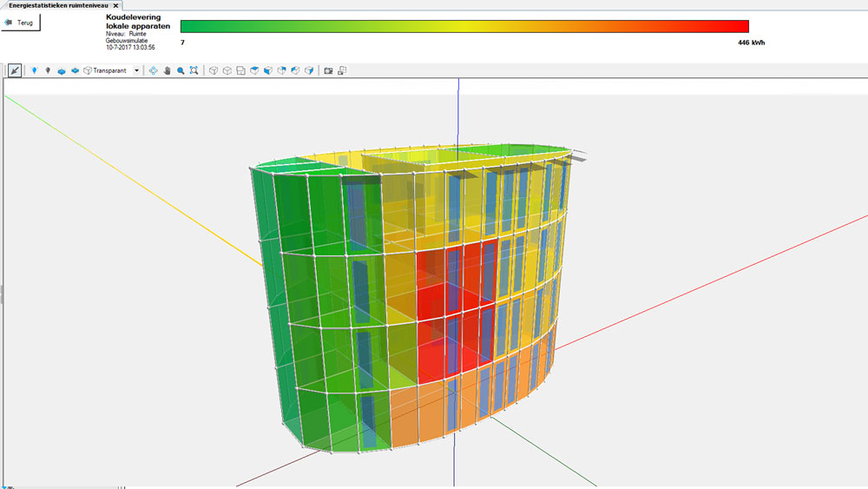
Task: Click the second blue layered-box icon
Action: point(76,70)
